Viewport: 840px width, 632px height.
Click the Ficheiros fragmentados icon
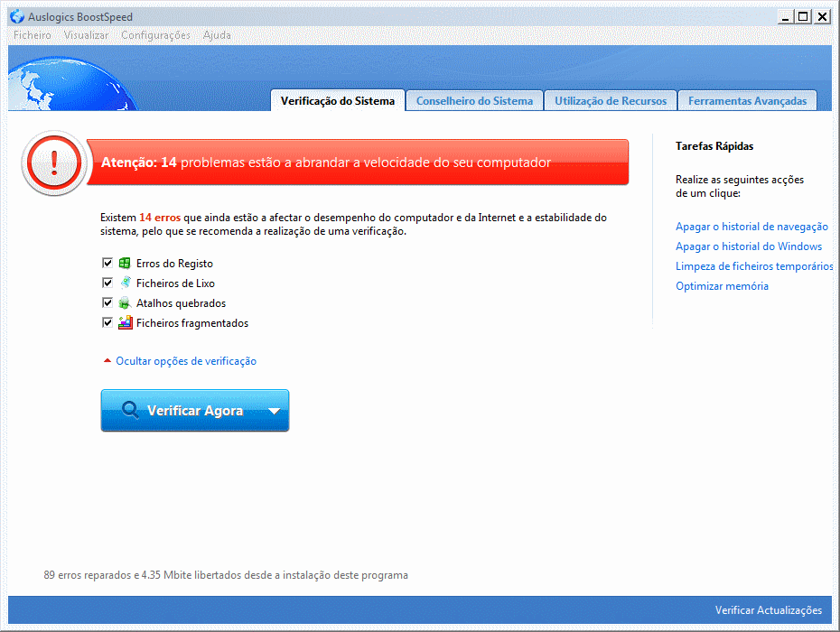point(125,323)
